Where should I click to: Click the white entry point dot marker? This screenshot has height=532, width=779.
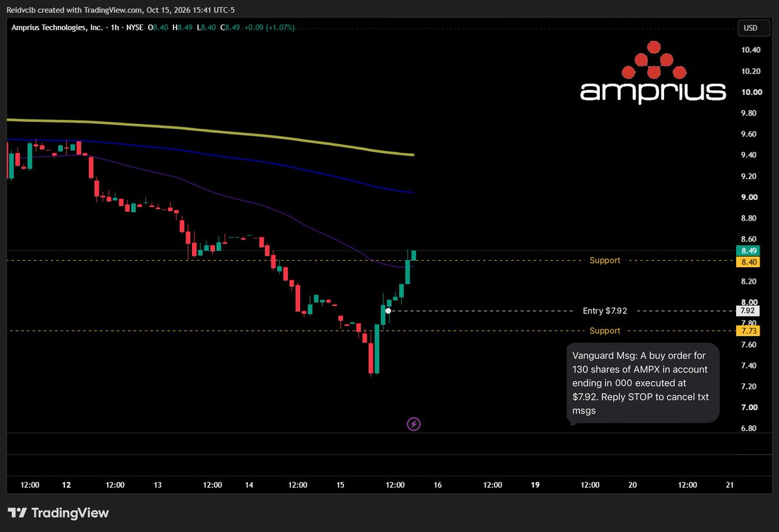click(x=388, y=311)
